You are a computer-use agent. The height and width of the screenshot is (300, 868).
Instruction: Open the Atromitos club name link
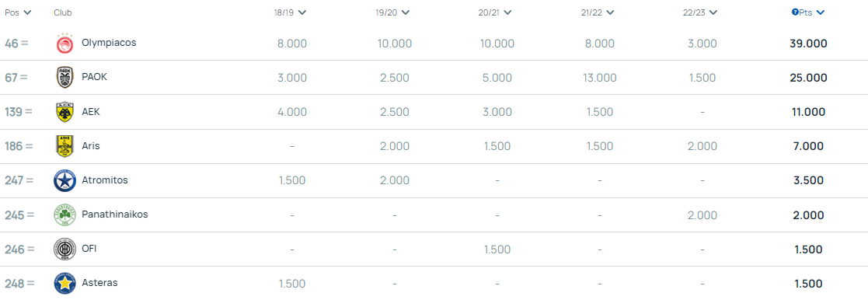(x=105, y=180)
